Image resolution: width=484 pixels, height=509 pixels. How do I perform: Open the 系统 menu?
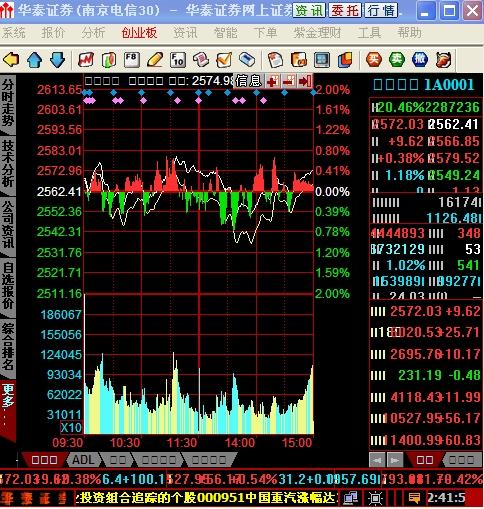tap(14, 33)
